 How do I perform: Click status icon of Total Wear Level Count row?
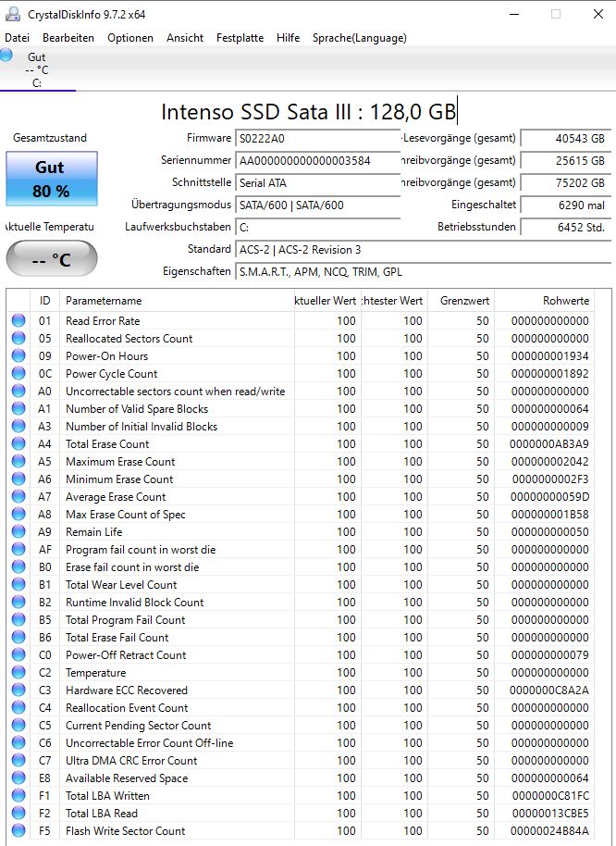(x=18, y=584)
